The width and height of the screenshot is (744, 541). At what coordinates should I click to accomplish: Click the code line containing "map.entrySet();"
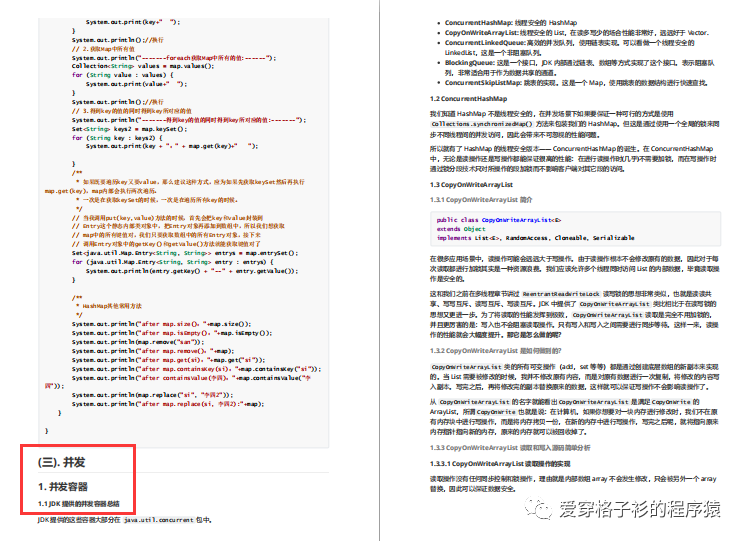185,253
